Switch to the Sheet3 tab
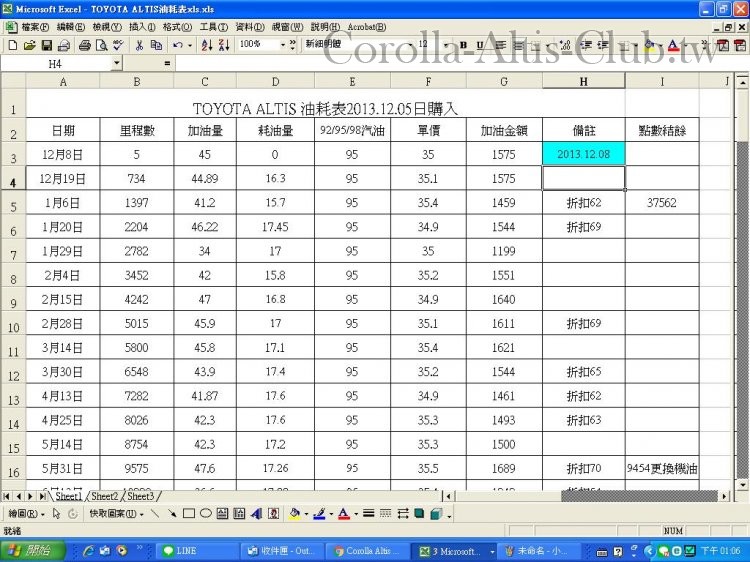This screenshot has height=562, width=750. click(140, 496)
